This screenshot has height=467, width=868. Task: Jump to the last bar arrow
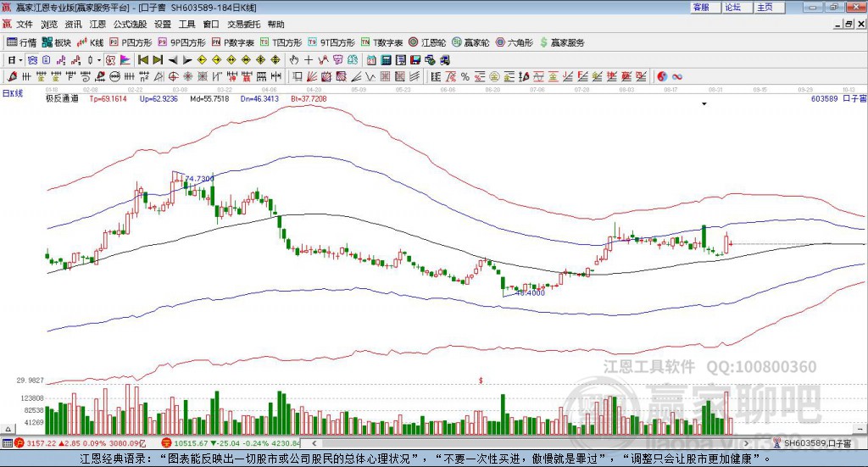coord(158,60)
